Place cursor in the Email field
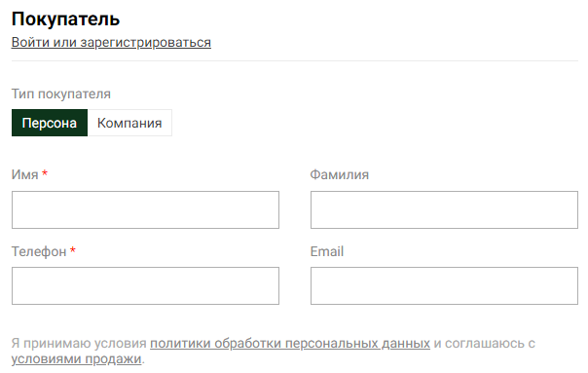Screen dimensions: 588x373 click(444, 286)
